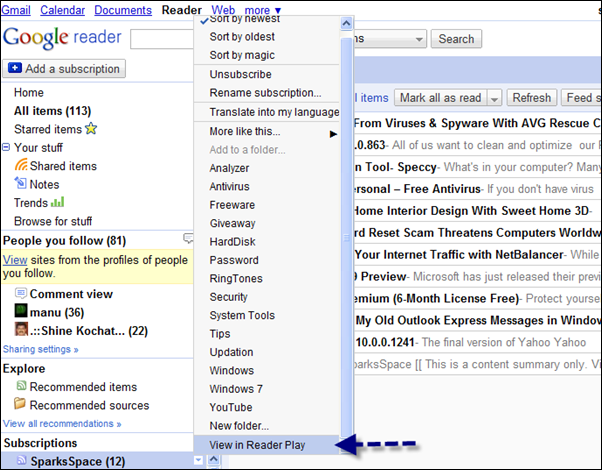The width and height of the screenshot is (602, 470).
Task: Open the search scope combo box
Action: pos(389,39)
